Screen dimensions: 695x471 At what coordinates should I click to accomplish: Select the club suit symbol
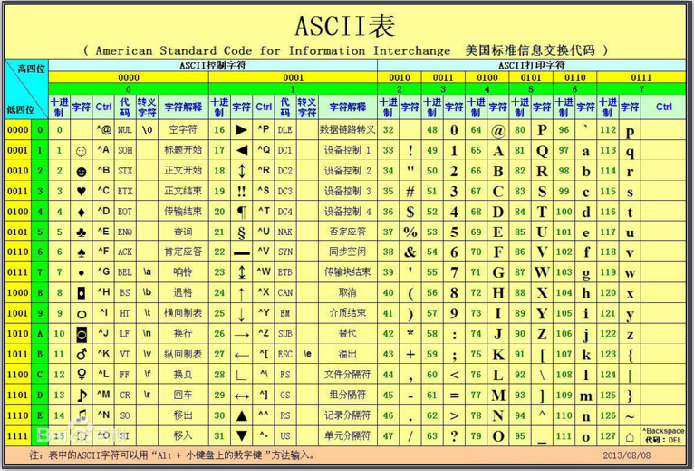click(81, 231)
